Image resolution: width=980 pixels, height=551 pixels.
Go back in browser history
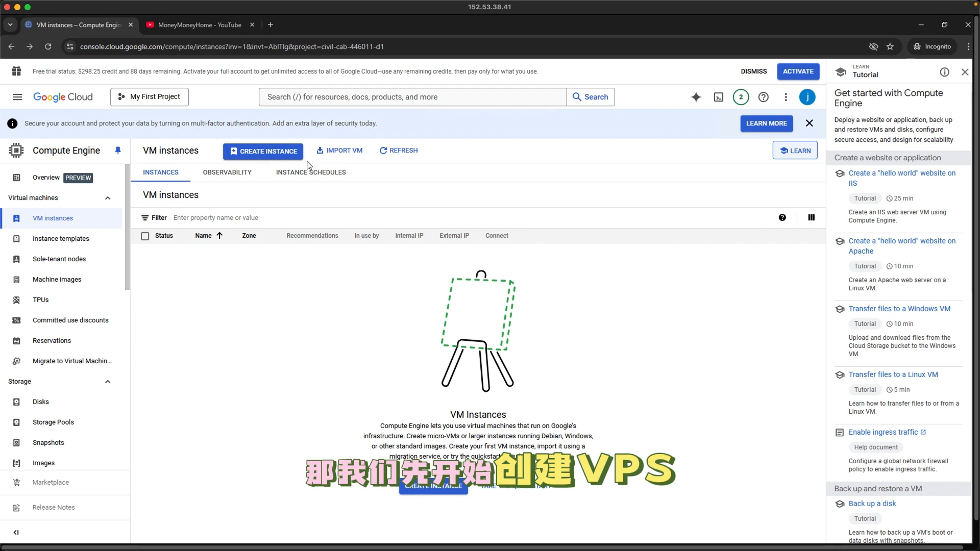(11, 46)
